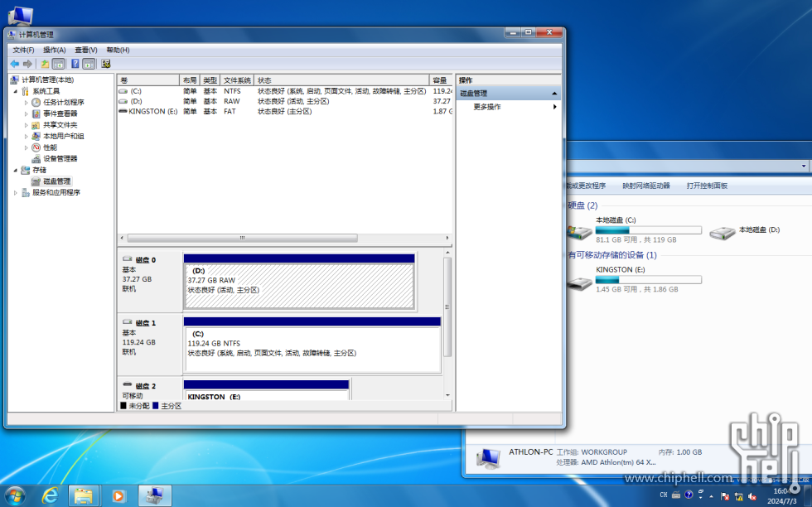
Task: Select 服务和应用程序 in the tree
Action: coord(56,192)
